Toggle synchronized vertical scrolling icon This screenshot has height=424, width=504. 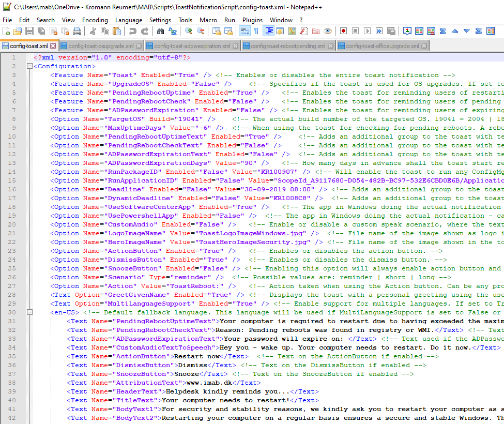[216, 31]
